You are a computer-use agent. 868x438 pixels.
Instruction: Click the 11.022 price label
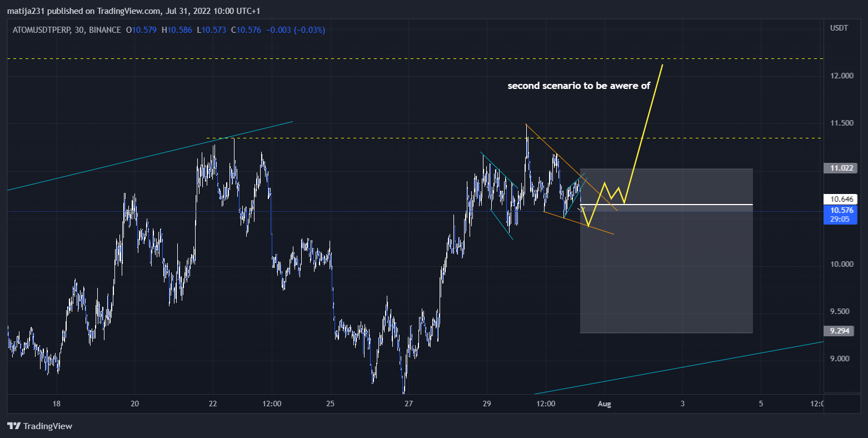pos(840,168)
